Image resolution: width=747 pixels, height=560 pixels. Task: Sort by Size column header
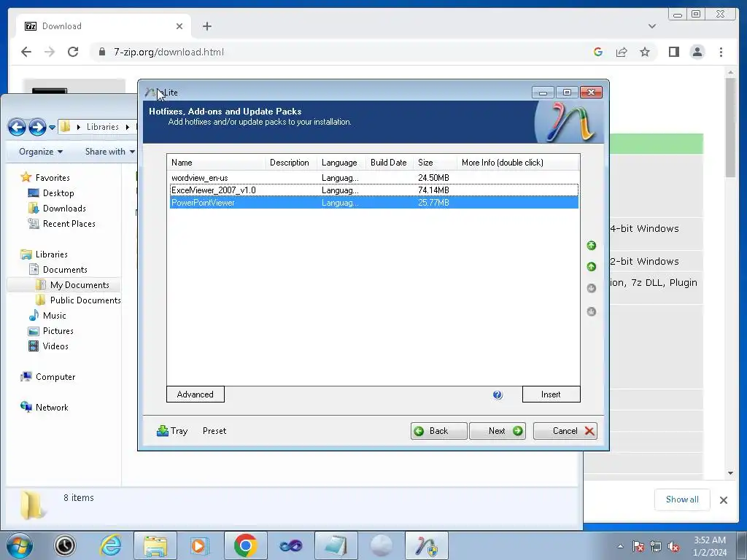[435, 163]
